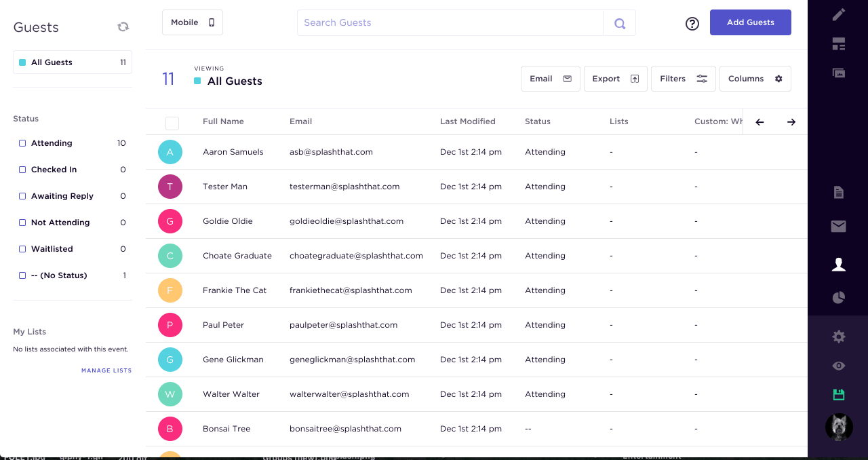This screenshot has height=460, width=868.
Task: Check the Attending status filter
Action: [22, 143]
